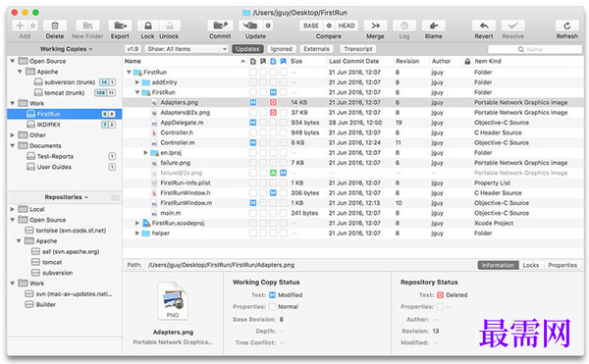Select the FirstRun working copy in sidebar
589x364 pixels.
pyautogui.click(x=64, y=114)
